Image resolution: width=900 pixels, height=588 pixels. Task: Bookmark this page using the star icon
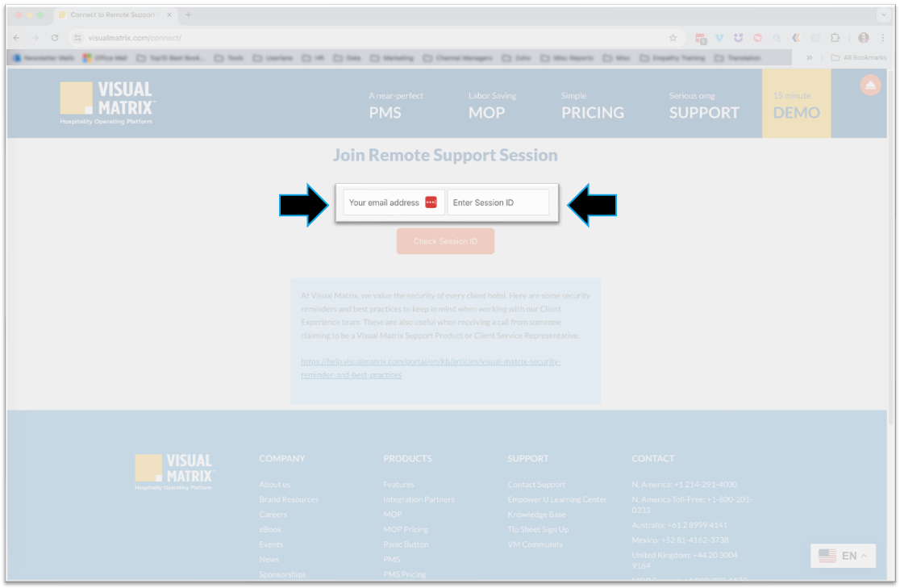tap(673, 38)
